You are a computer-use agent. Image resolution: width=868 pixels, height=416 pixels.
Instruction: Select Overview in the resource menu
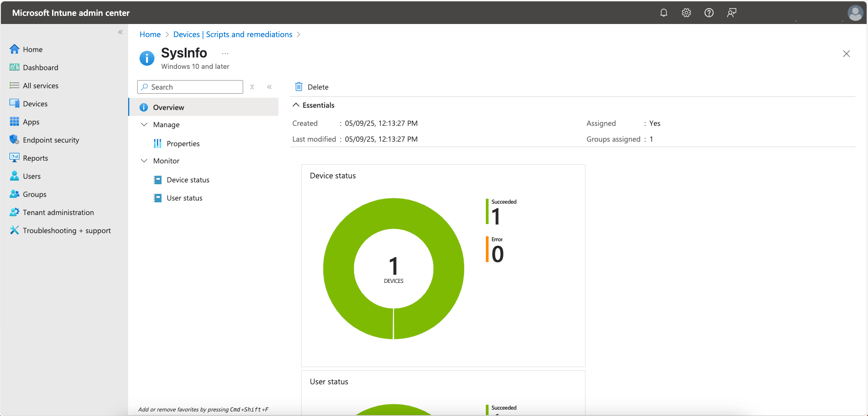204,107
